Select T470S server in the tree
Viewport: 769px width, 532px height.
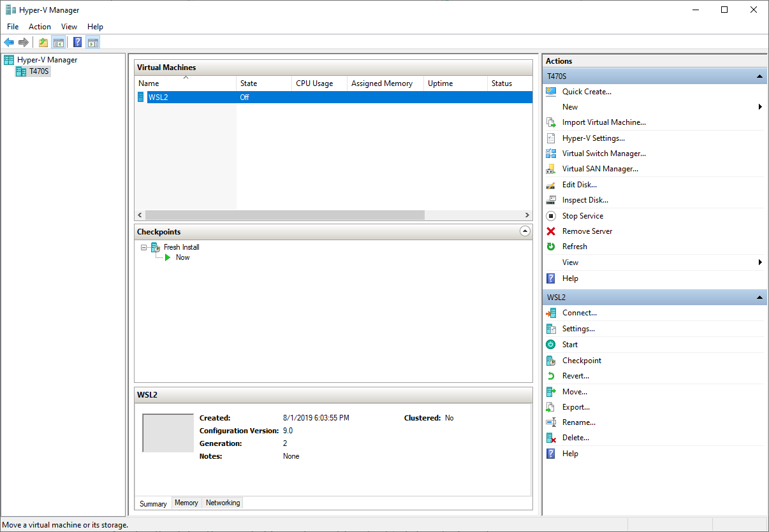(39, 71)
